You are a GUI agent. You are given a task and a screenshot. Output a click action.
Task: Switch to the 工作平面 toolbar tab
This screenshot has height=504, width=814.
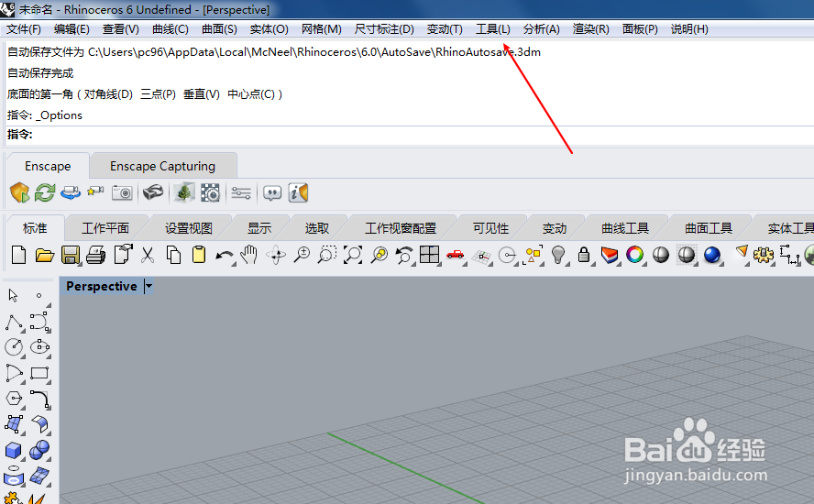[x=105, y=228]
